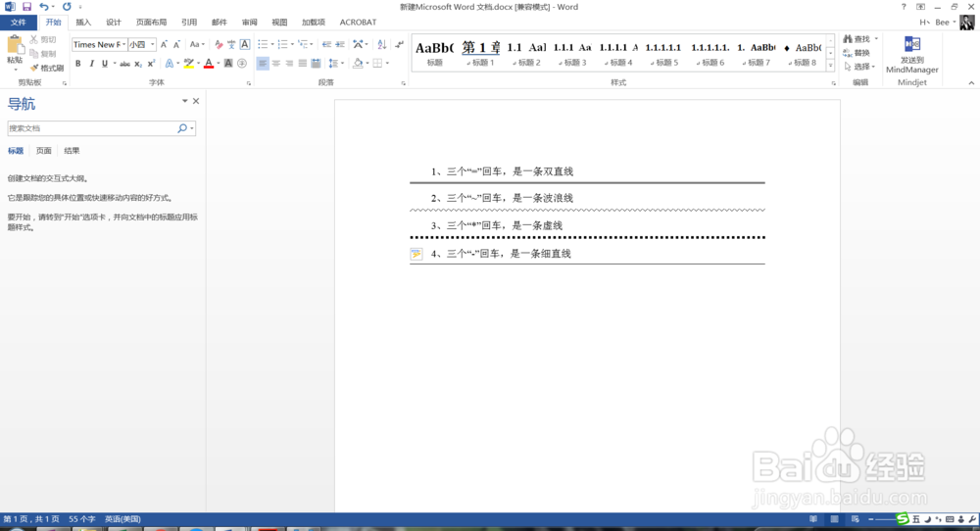Viewport: 980px width, 531px height.
Task: Align text right
Action: (289, 63)
